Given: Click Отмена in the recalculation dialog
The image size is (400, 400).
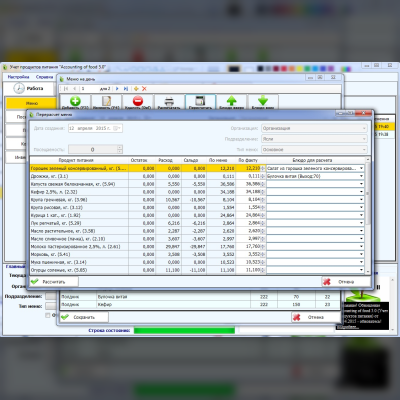Looking at the screenshot, I should pos(346,282).
